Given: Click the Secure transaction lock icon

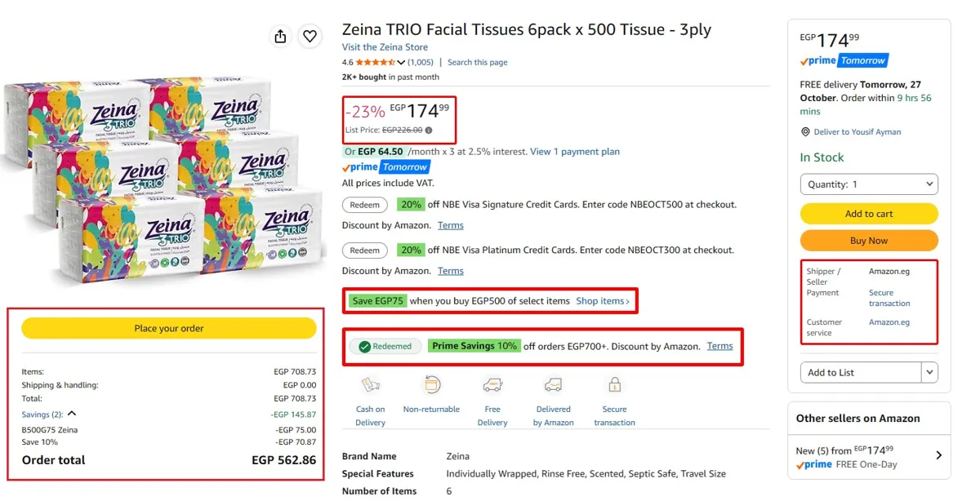Looking at the screenshot, I should 614,384.
